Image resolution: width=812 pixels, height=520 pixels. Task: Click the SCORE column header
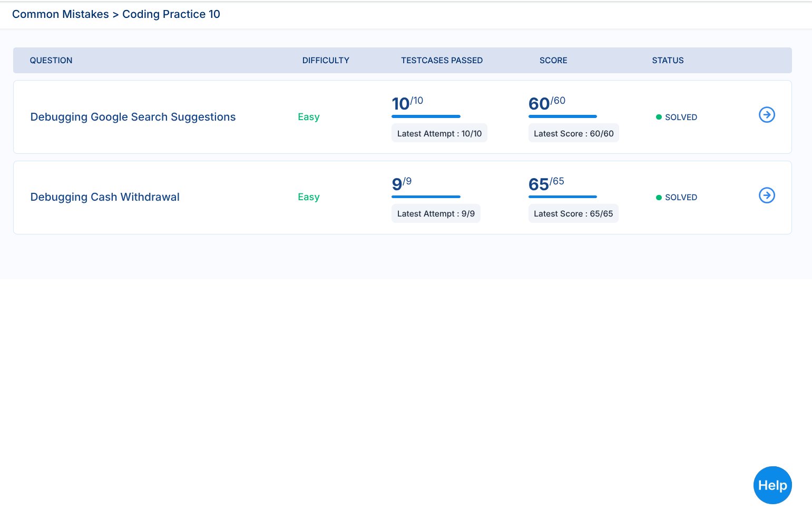click(553, 61)
